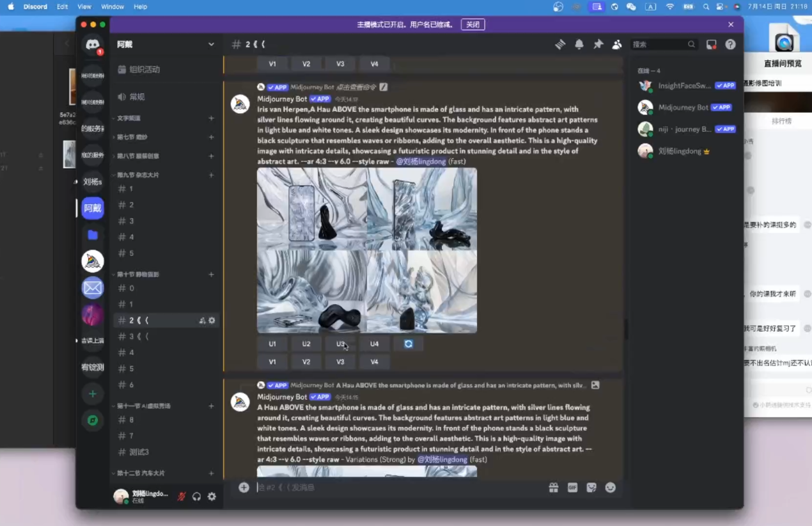Show pinned messages with the pin icon
This screenshot has height=526, width=812.
(x=598, y=44)
